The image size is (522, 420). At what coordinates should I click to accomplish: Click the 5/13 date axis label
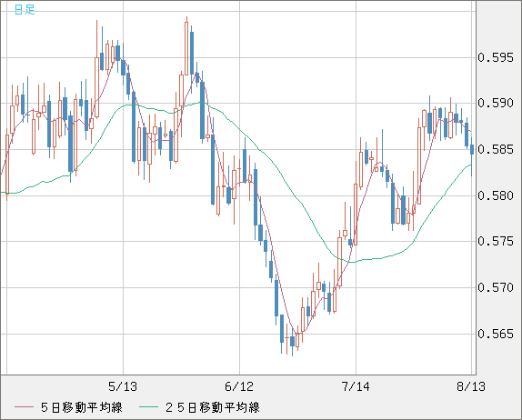(123, 386)
